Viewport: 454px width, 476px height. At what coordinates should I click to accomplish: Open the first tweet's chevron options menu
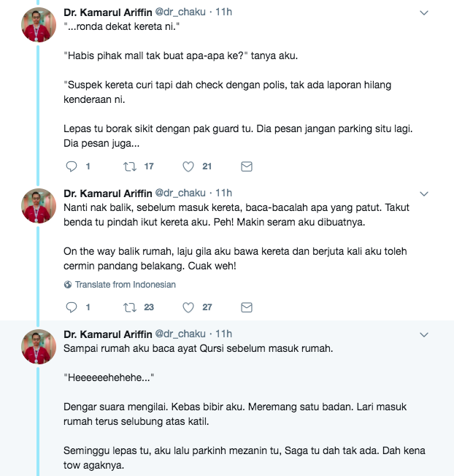click(x=424, y=12)
